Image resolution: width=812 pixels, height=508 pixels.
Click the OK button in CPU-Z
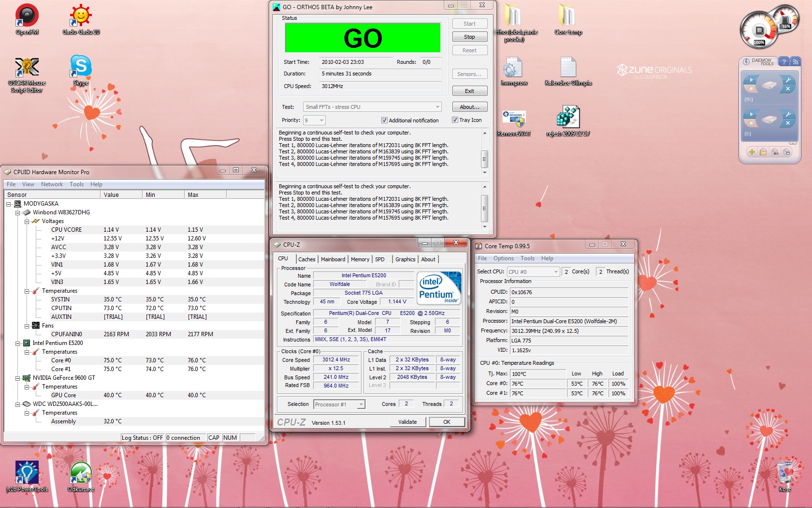(x=447, y=422)
